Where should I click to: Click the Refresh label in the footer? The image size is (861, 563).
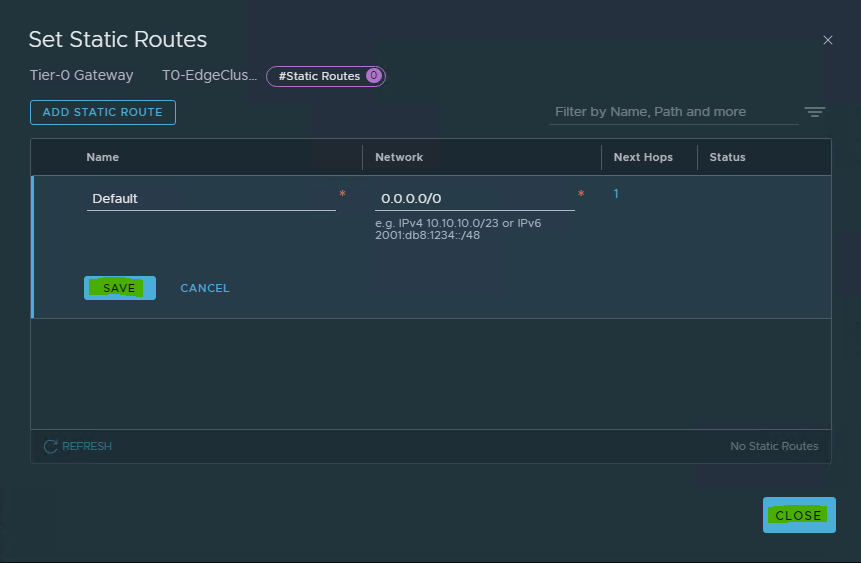(87, 446)
